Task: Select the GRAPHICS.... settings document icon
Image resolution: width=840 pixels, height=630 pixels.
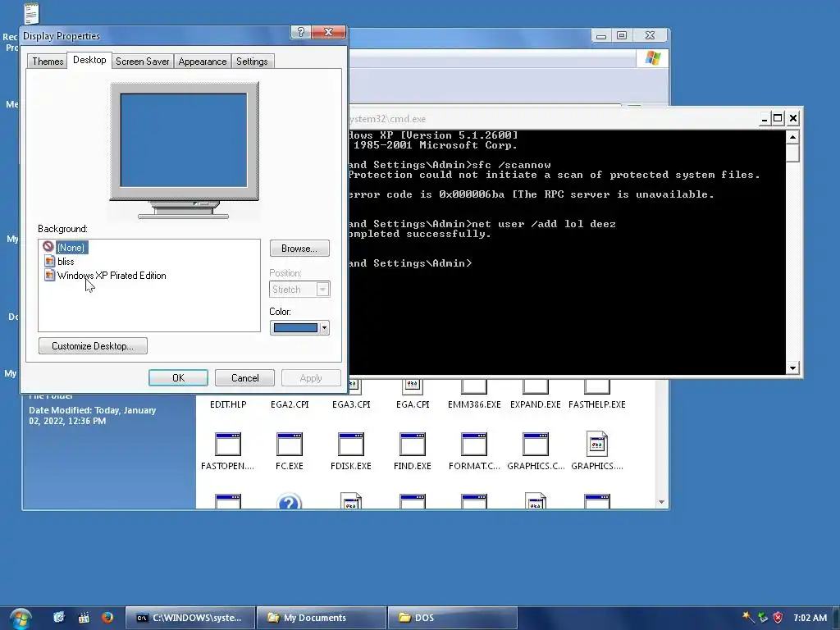Action: 597,444
